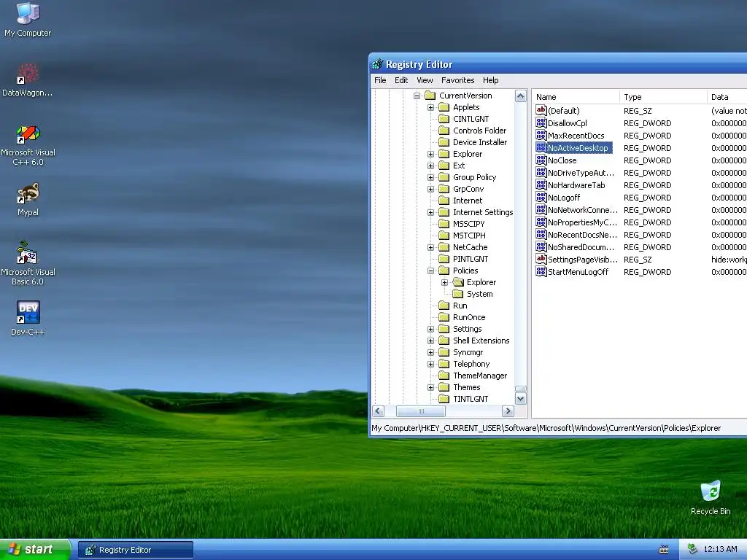Click the NoClose DWORD value icon
The image size is (747, 560).
click(x=541, y=160)
